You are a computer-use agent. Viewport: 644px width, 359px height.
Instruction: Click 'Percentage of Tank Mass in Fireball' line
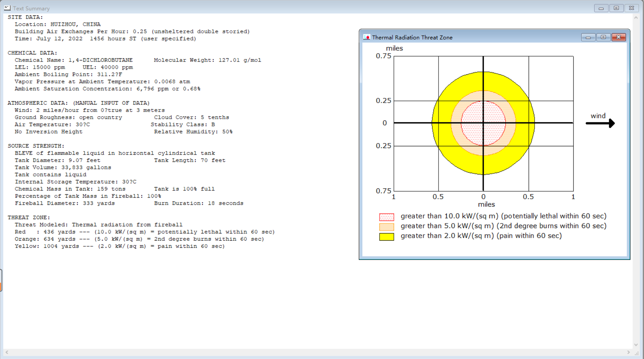(88, 196)
